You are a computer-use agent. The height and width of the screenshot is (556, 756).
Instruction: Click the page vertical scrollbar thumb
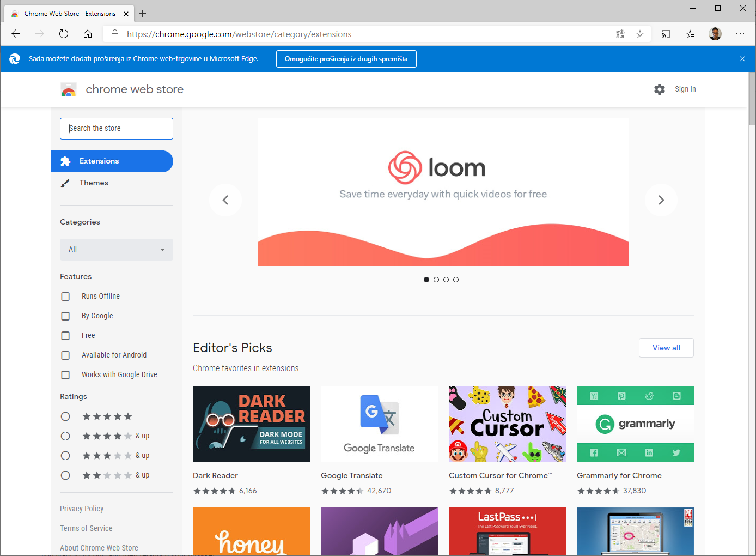tap(752, 99)
